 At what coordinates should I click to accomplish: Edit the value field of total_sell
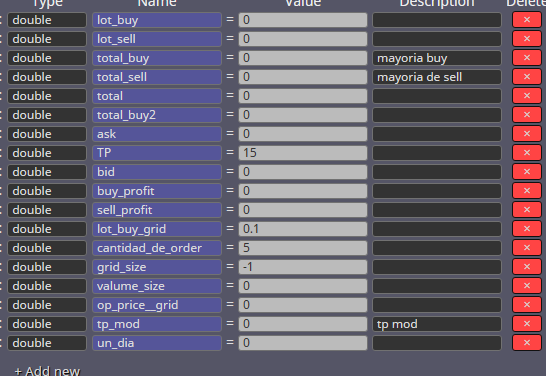[303, 77]
